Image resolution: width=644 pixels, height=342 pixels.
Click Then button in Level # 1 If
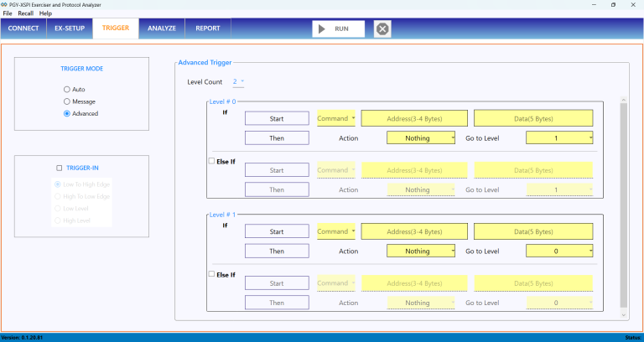[277, 251]
